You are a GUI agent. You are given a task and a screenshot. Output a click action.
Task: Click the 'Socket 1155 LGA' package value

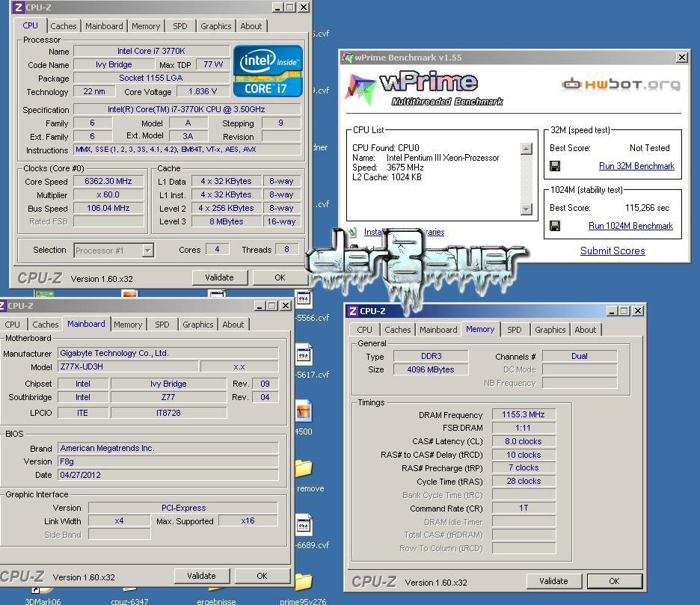(151, 78)
